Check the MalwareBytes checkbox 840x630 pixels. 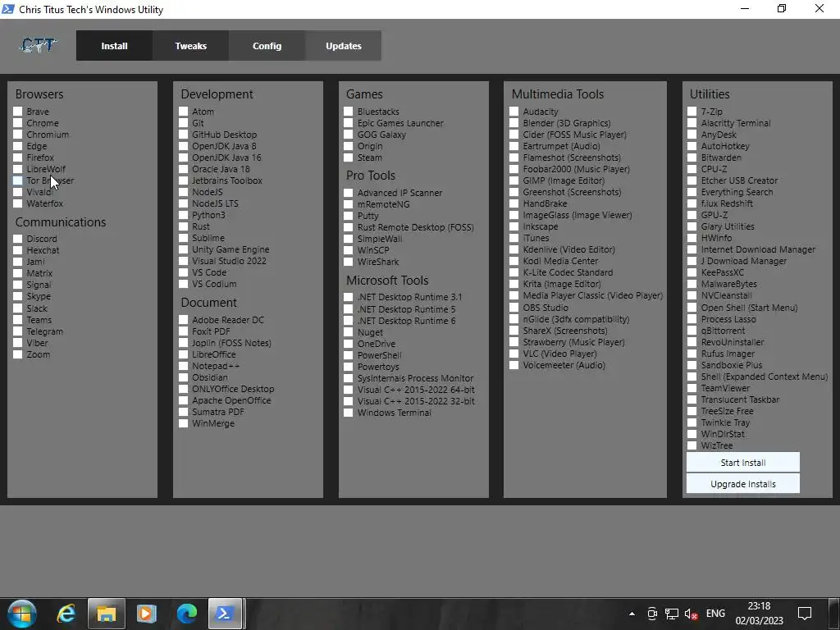click(692, 284)
